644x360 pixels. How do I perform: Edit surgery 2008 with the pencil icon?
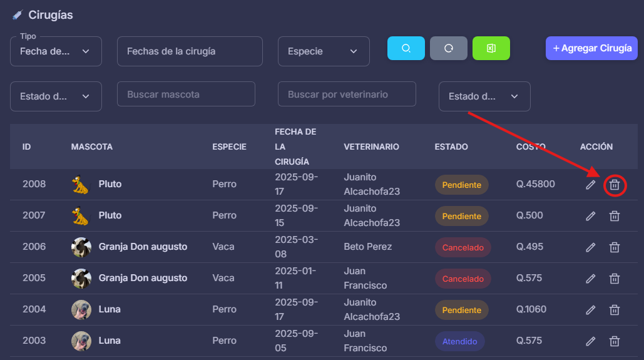590,185
